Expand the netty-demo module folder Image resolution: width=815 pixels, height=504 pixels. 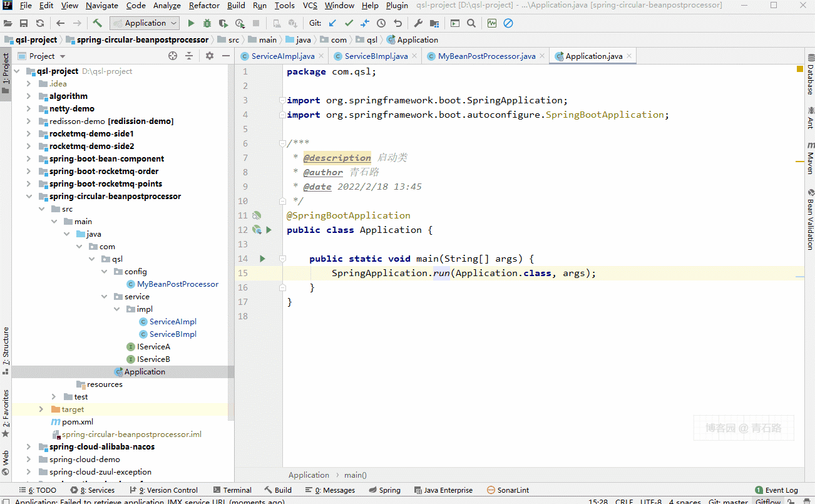click(x=29, y=109)
